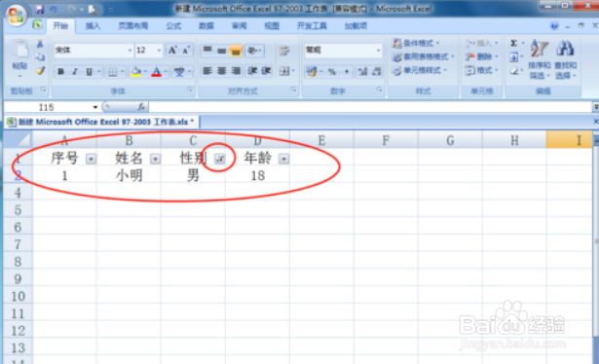
Task: Switch to the 数据 Data tab
Action: pos(206,26)
